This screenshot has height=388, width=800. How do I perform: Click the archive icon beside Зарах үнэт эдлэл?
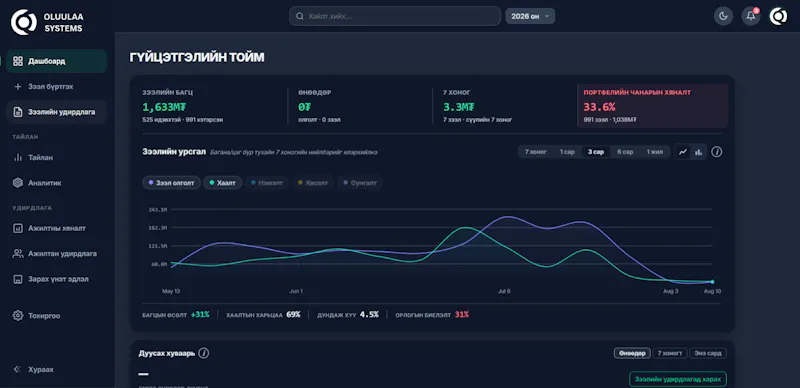(x=18, y=279)
